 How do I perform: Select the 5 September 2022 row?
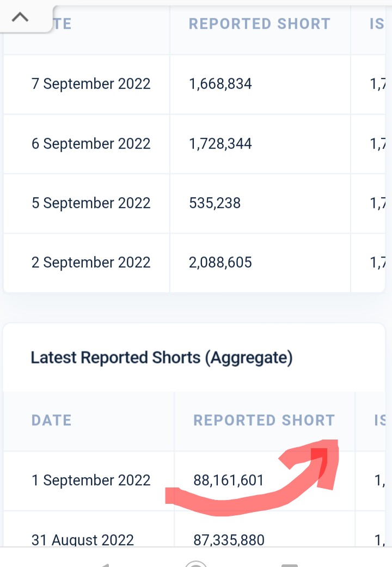(x=194, y=203)
